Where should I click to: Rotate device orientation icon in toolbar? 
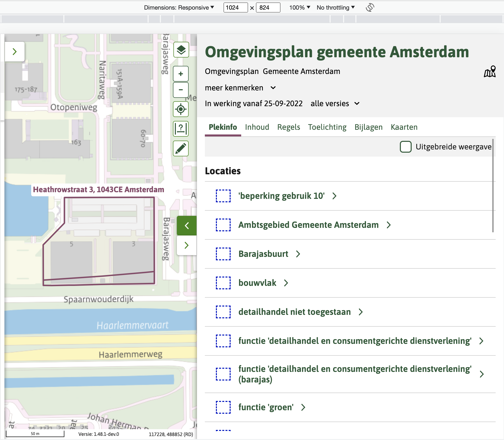370,7
